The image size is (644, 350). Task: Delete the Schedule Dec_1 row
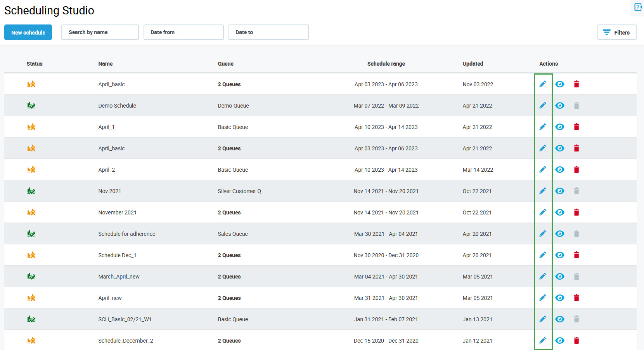(576, 255)
